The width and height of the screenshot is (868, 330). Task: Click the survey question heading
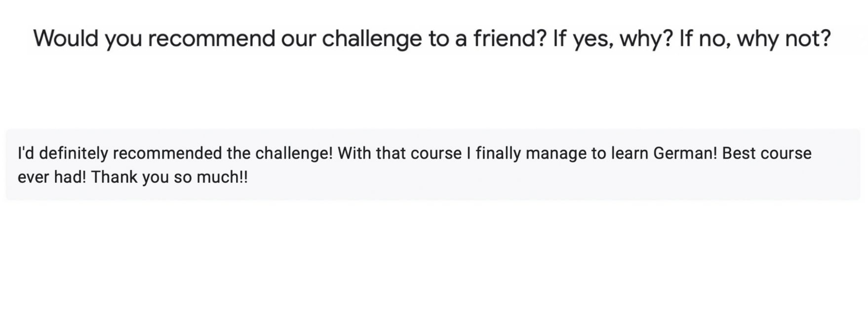pos(432,39)
